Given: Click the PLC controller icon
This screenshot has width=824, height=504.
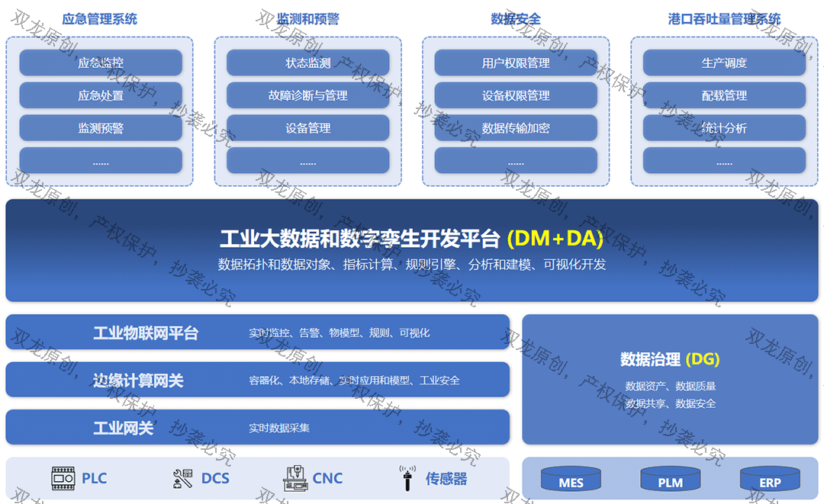Looking at the screenshot, I should coord(63,478).
